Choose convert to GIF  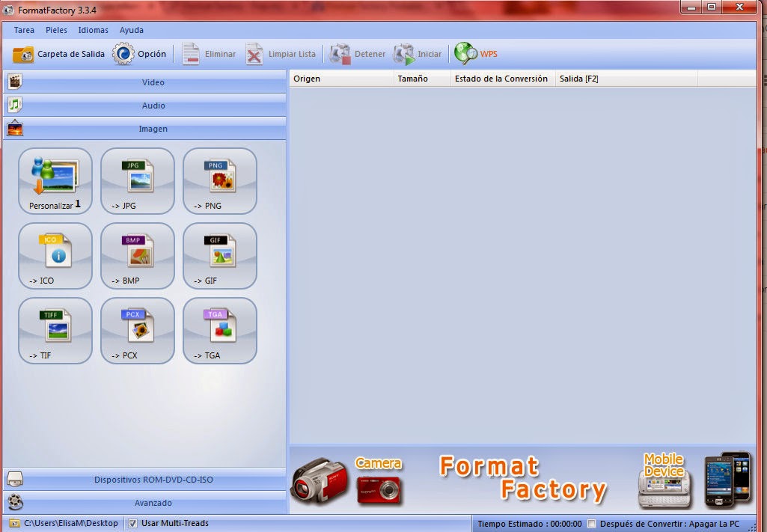click(220, 256)
